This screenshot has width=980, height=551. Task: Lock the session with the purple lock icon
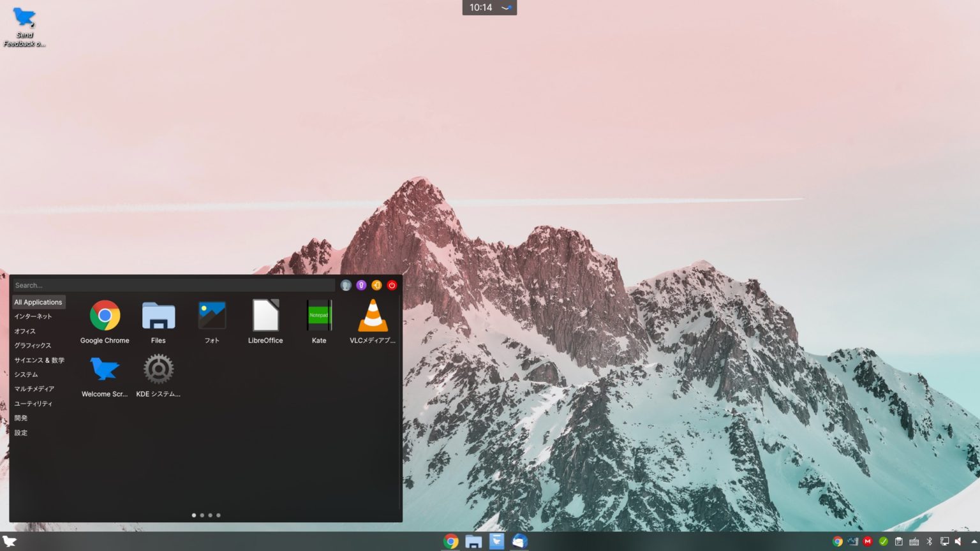pyautogui.click(x=361, y=285)
